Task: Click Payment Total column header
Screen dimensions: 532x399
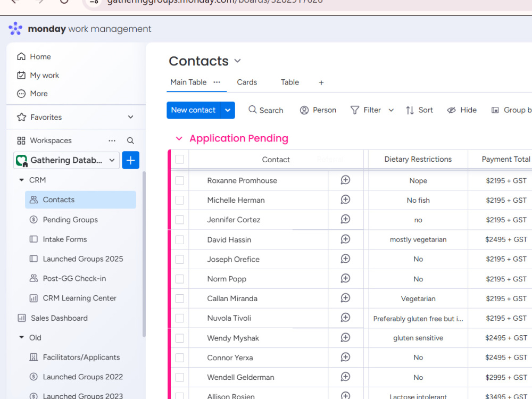Action: click(505, 159)
